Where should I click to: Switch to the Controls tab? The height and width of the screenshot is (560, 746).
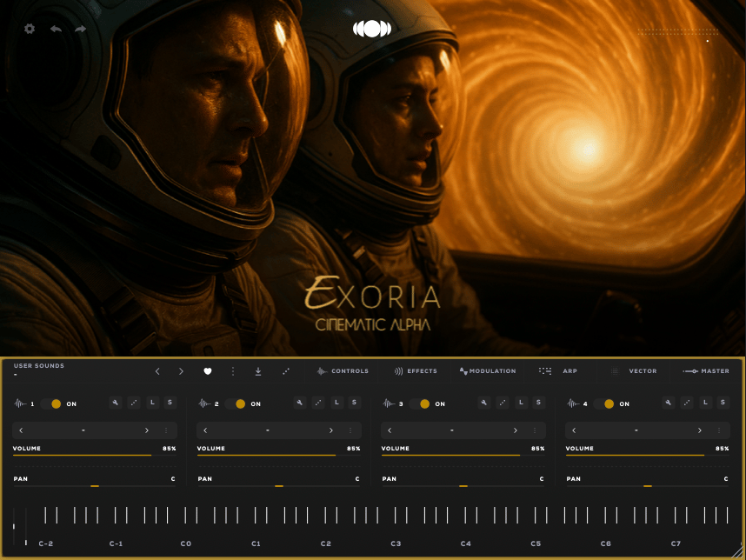pyautogui.click(x=343, y=371)
